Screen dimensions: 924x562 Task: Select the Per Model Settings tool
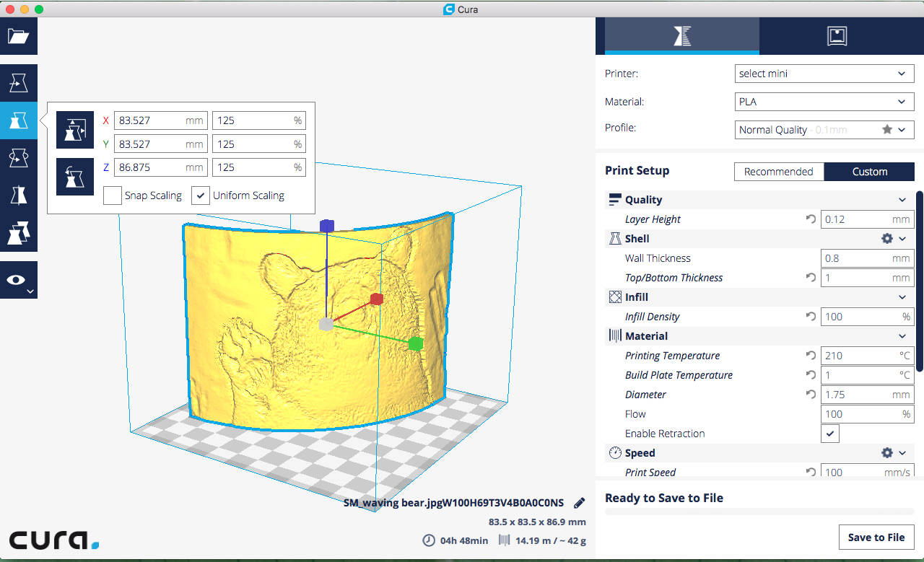tap(19, 232)
